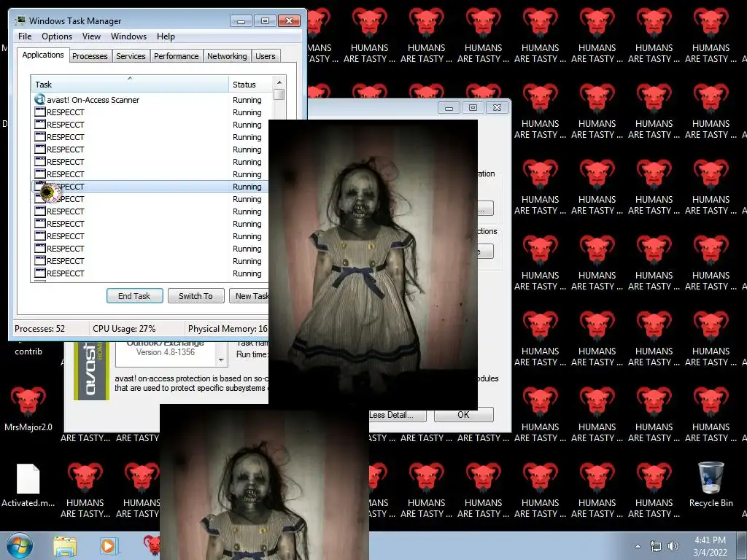Minimize the avast window

click(449, 108)
